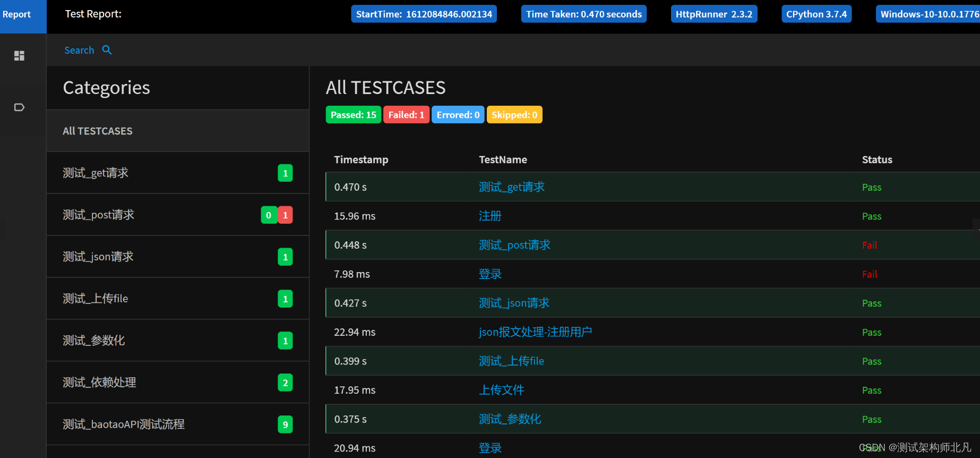This screenshot has width=980, height=458.
Task: Click the Report logo in the top corner
Action: 23,16
